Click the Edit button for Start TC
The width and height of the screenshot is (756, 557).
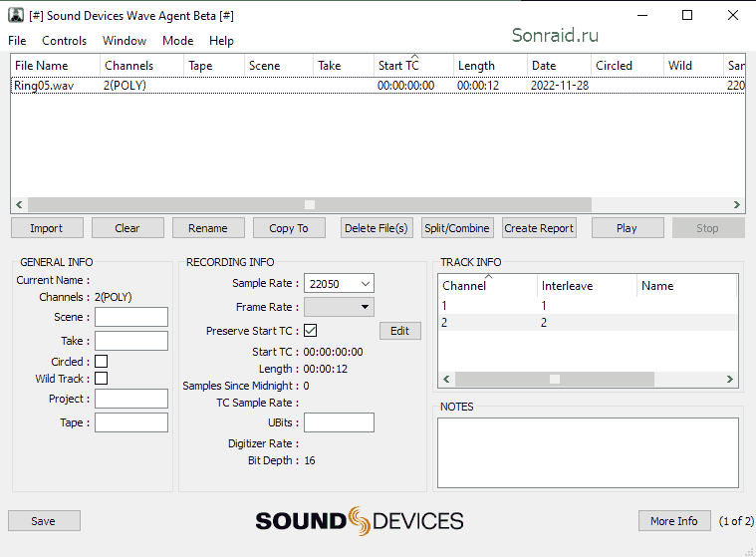tap(400, 331)
